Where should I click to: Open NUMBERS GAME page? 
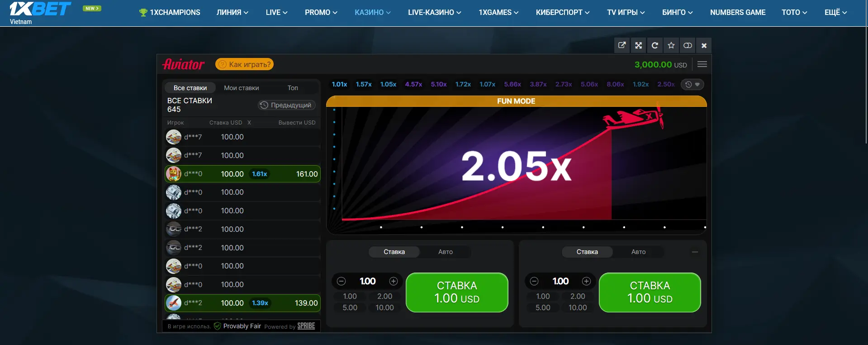click(x=738, y=13)
